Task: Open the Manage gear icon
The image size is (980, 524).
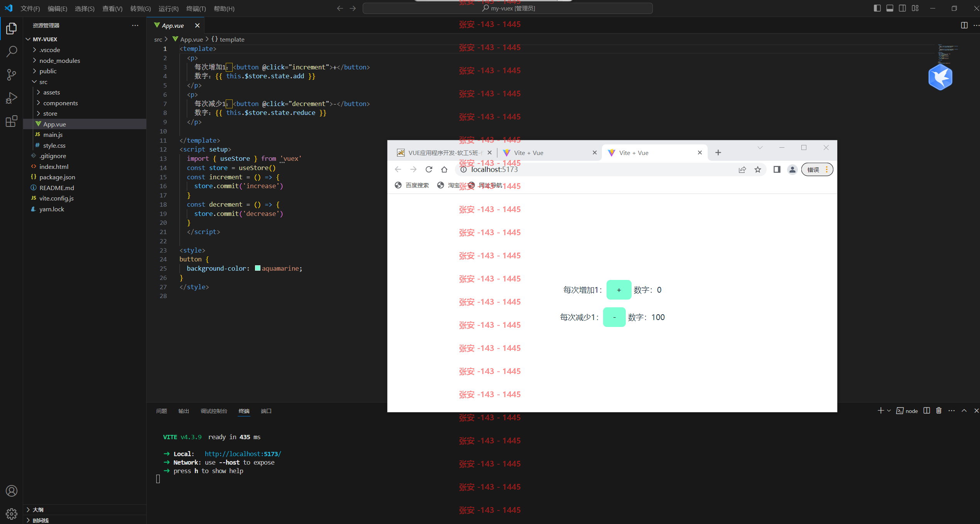Action: (x=12, y=514)
